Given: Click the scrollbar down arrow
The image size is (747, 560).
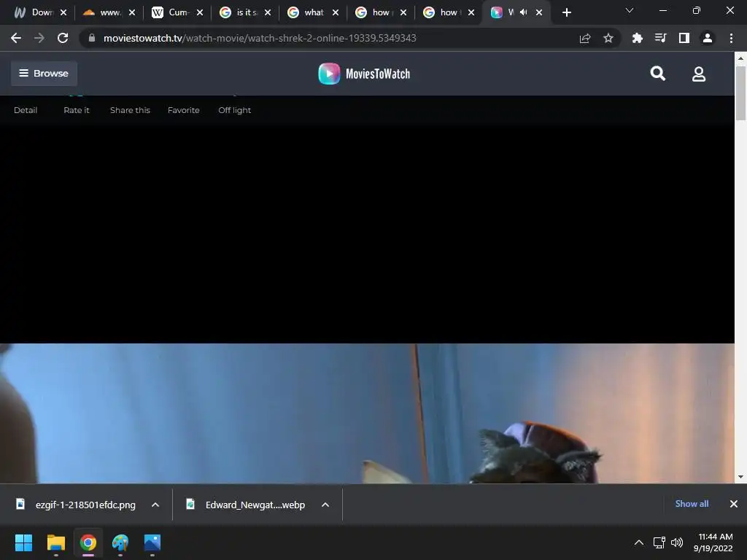Looking at the screenshot, I should [x=740, y=477].
